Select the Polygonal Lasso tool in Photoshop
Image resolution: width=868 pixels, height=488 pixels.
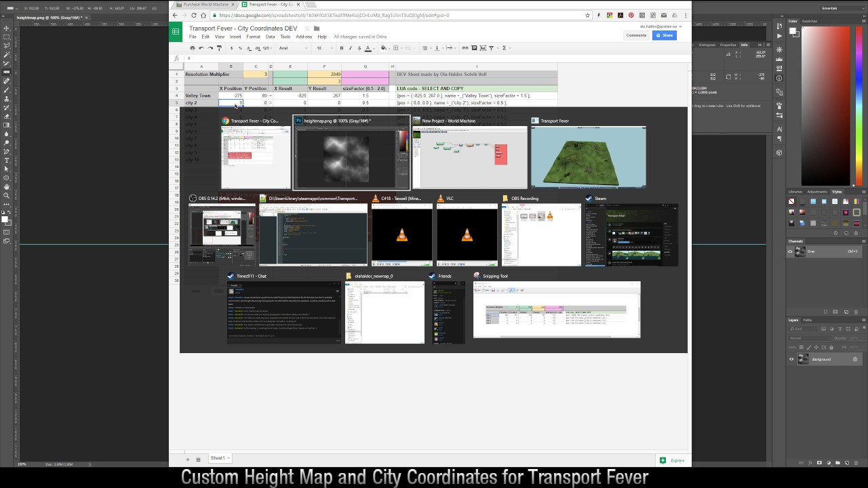(7, 45)
